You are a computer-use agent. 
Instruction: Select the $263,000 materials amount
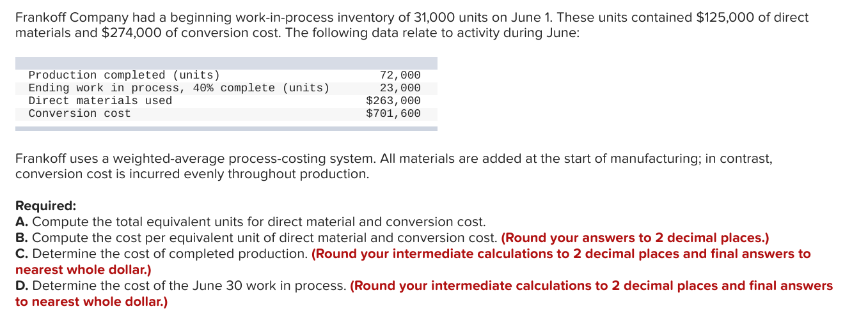pos(393,101)
